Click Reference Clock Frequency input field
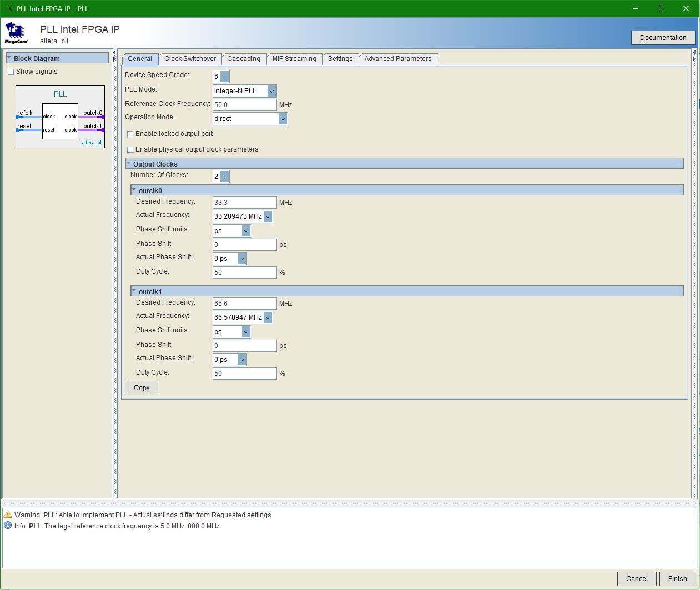 click(x=244, y=104)
